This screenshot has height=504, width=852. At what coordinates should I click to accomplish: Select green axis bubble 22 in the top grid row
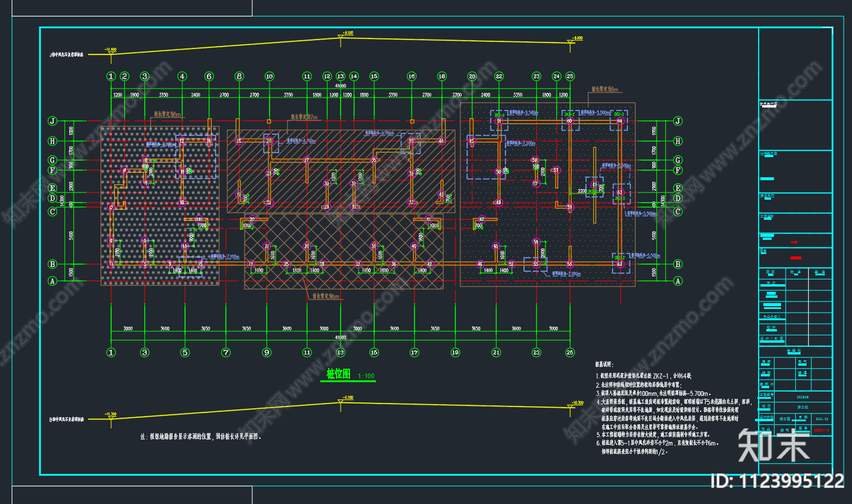(499, 76)
